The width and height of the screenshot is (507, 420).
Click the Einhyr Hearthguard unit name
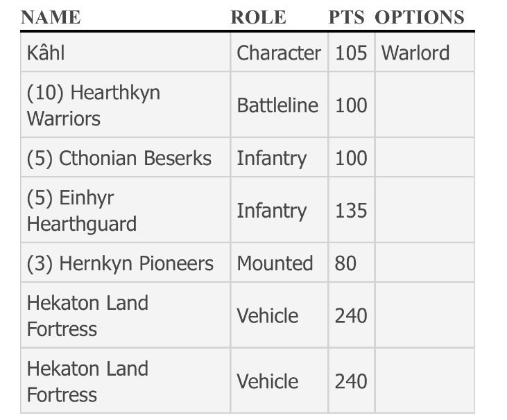(x=82, y=211)
